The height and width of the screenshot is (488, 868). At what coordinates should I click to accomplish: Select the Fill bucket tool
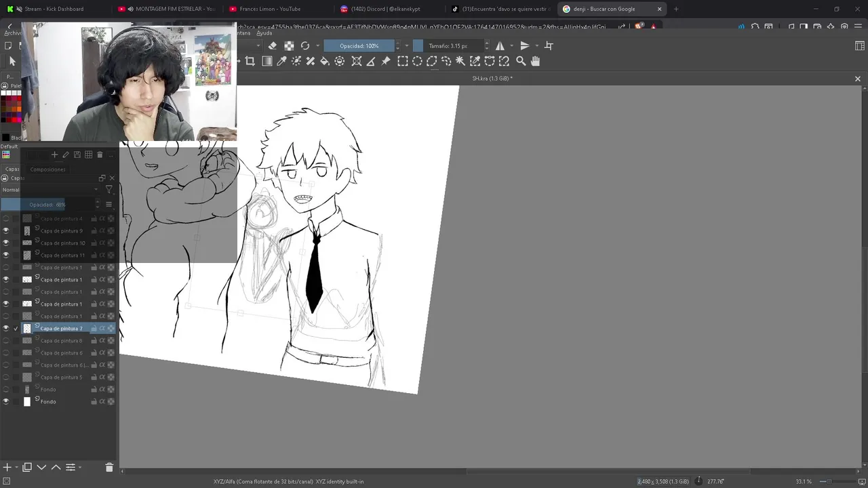click(x=325, y=61)
